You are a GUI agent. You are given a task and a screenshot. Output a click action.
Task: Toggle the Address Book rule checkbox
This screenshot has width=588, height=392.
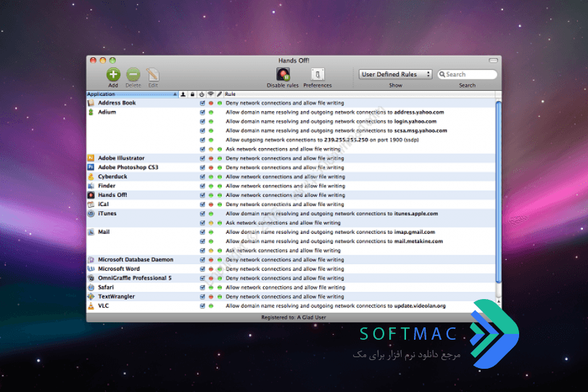202,103
